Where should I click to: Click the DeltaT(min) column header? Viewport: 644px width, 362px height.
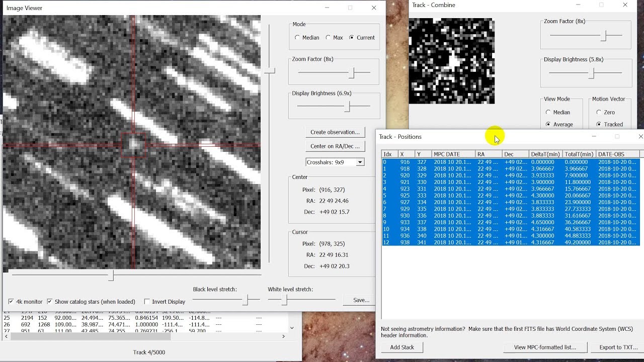(x=545, y=154)
